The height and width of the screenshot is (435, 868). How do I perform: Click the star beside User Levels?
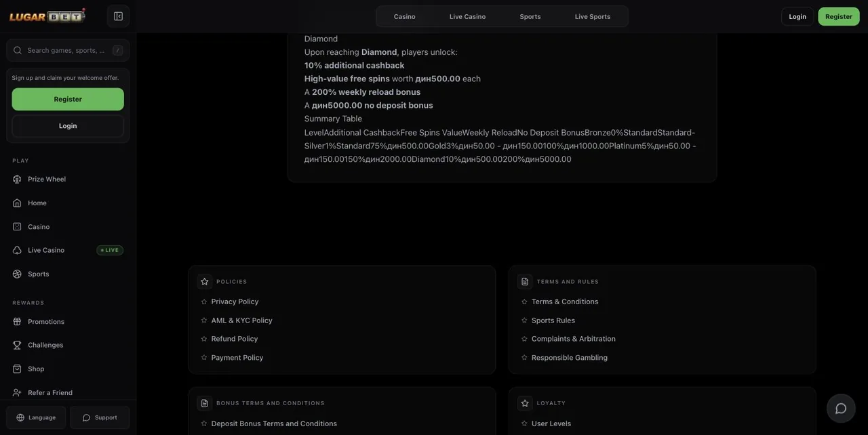[524, 423]
